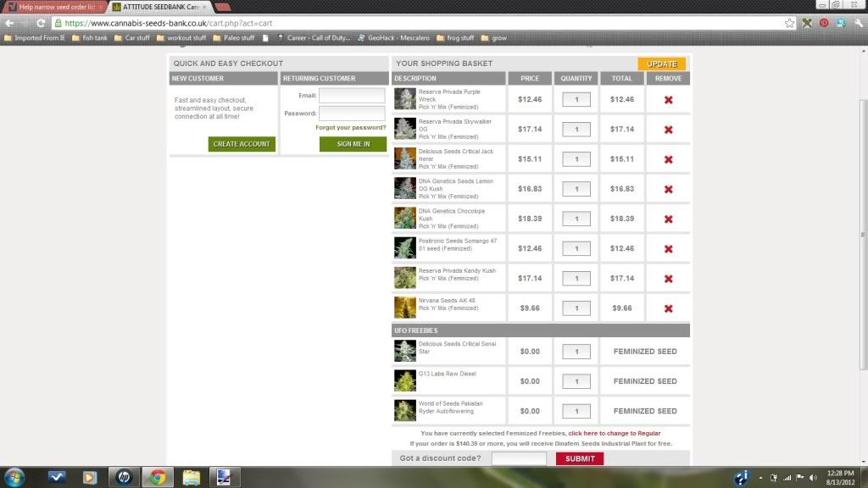Reload the cart page
This screenshot has width=868, height=488.
point(41,23)
